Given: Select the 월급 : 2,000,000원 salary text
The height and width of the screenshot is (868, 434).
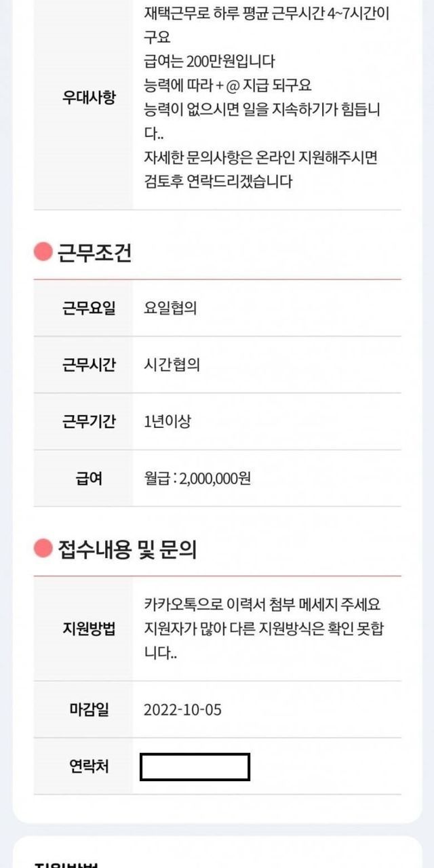Looking at the screenshot, I should [197, 478].
